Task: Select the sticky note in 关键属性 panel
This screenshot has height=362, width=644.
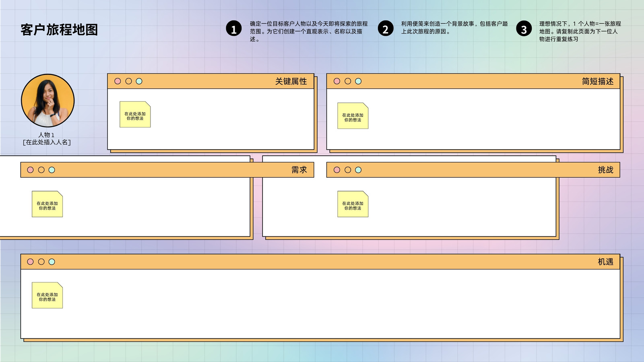Action: tap(135, 115)
